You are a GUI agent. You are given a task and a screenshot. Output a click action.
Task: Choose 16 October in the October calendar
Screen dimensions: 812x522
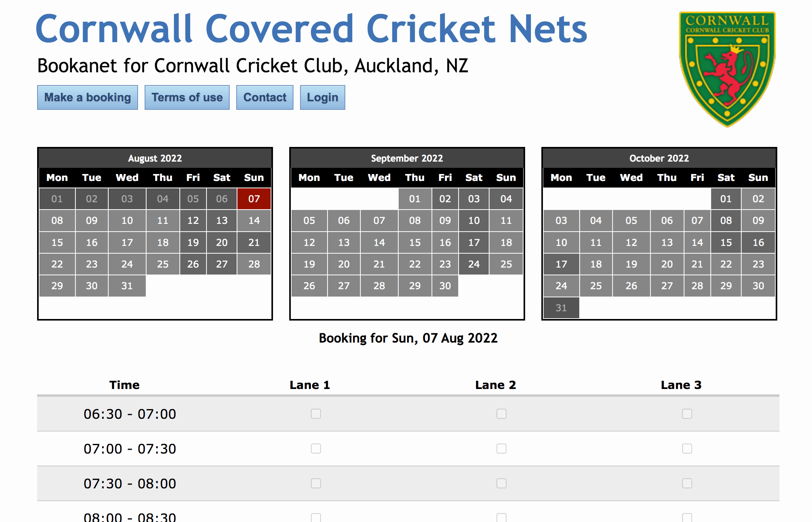[758, 242]
